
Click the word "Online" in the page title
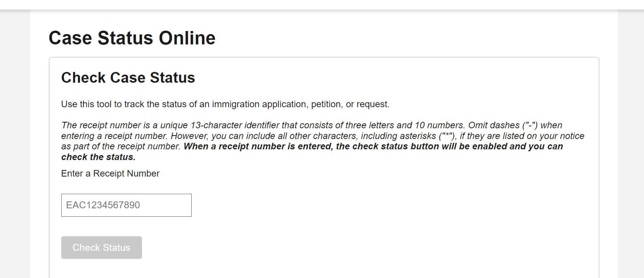pos(187,38)
